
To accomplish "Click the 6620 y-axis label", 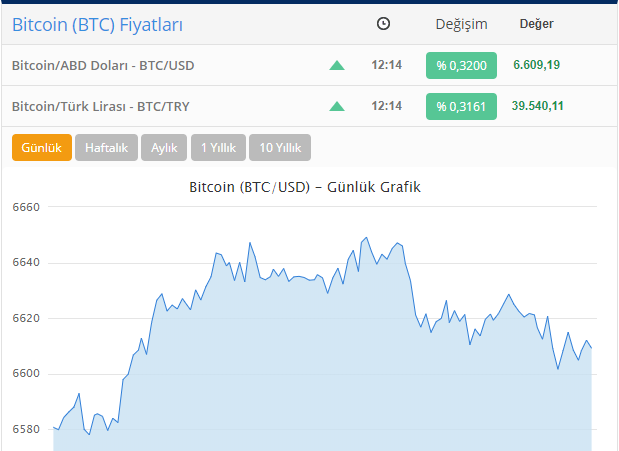I will coord(26,318).
